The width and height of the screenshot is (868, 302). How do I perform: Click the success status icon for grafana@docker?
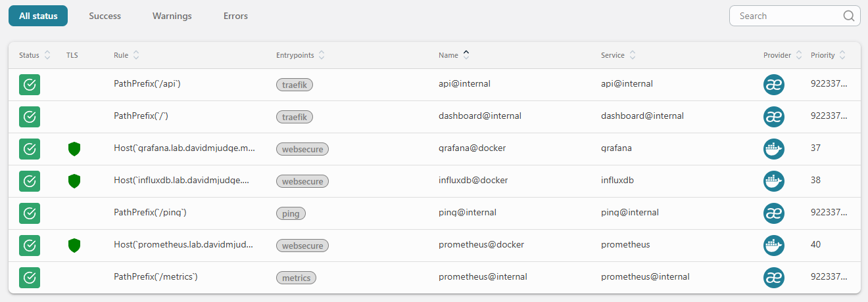tap(30, 149)
